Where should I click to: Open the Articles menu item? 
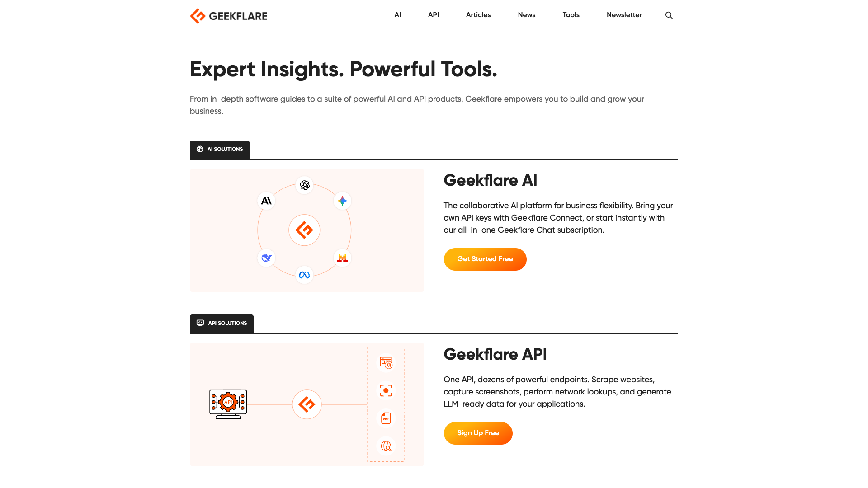pos(478,15)
